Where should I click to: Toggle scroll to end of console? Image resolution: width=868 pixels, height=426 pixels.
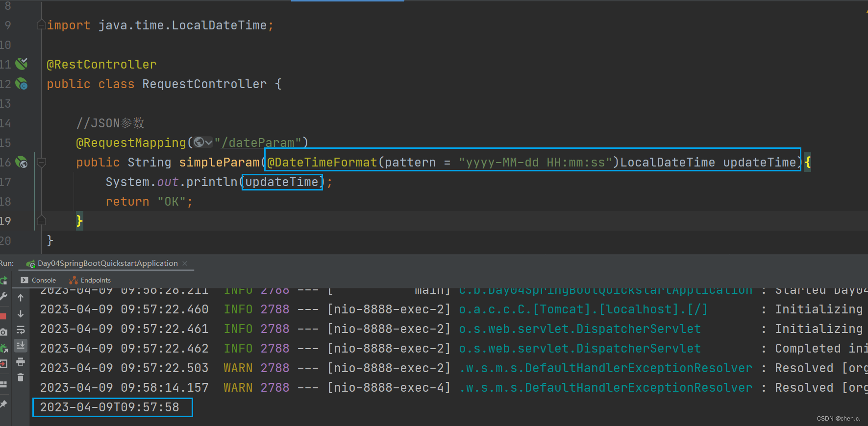pos(21,346)
